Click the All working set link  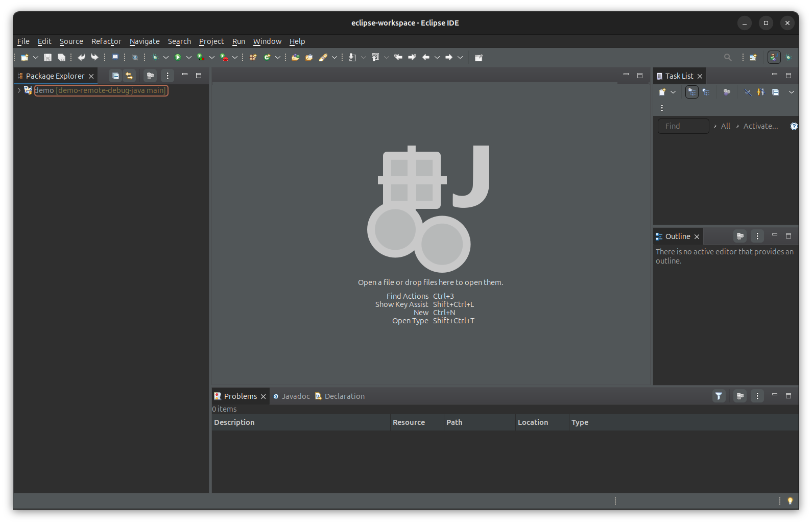coord(725,126)
